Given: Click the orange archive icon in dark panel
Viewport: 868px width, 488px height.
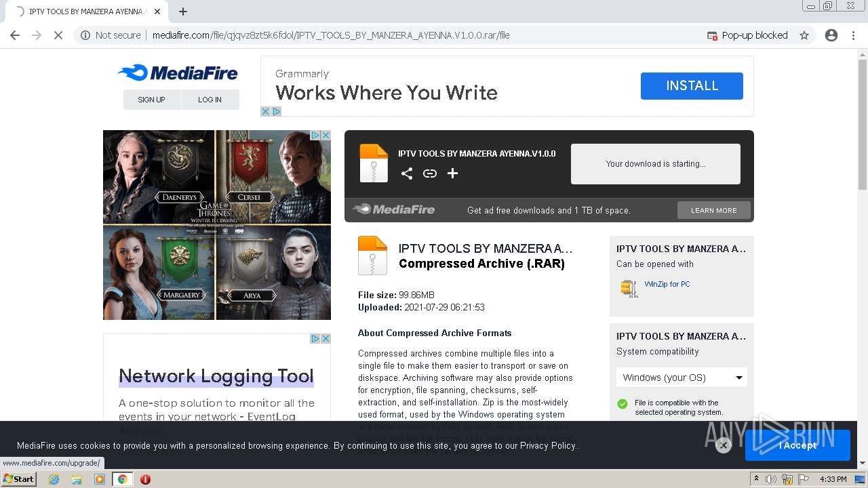Looking at the screenshot, I should pos(374,163).
